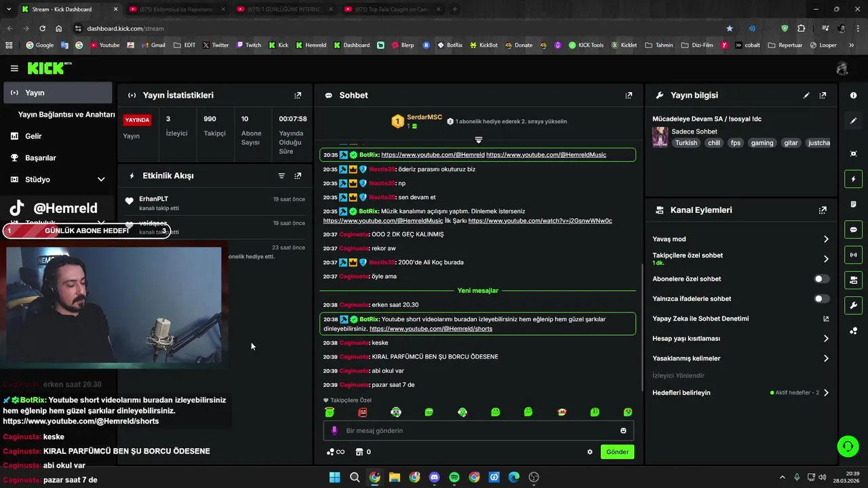Click the document icon in right rail
Screen dimensions: 868x488
click(x=853, y=204)
